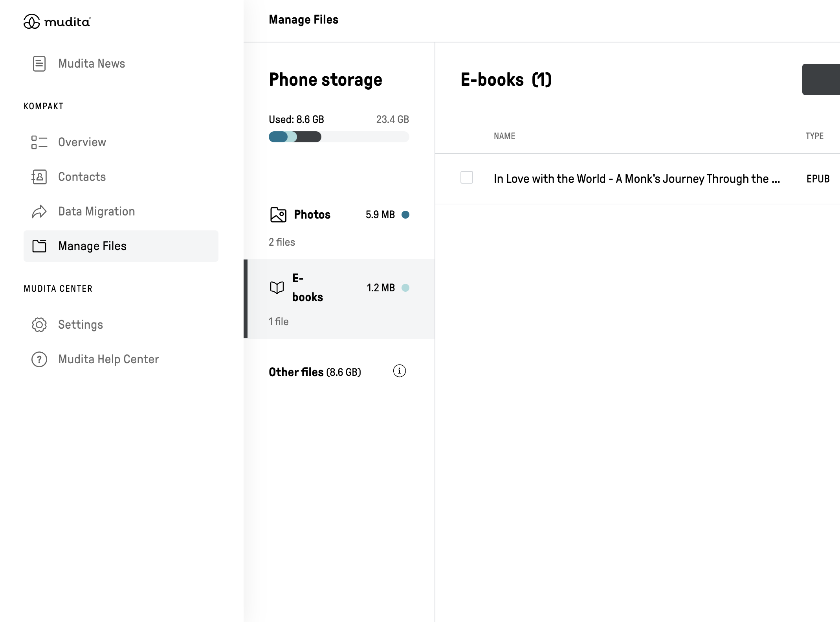Viewport: 840px width, 622px height.
Task: Click the Manage Files folder icon
Action: click(39, 246)
